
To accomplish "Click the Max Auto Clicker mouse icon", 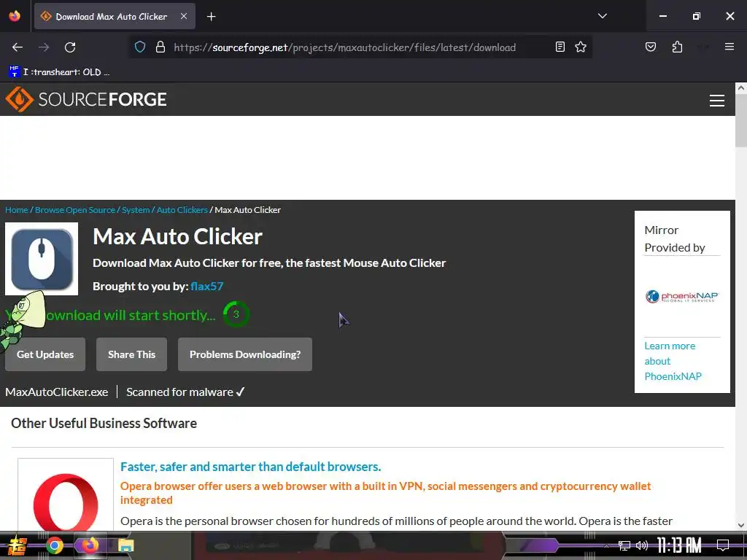I will coord(42,259).
